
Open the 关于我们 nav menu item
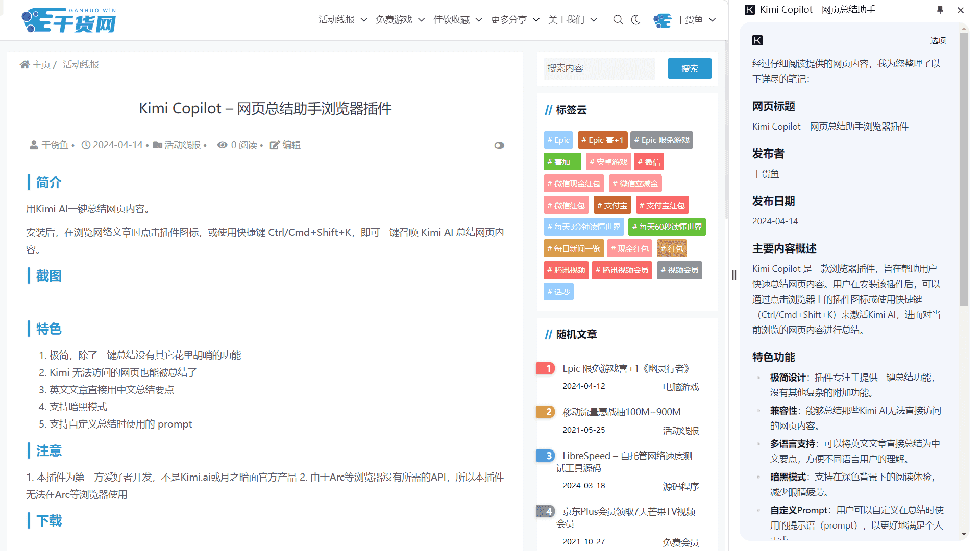tap(567, 20)
